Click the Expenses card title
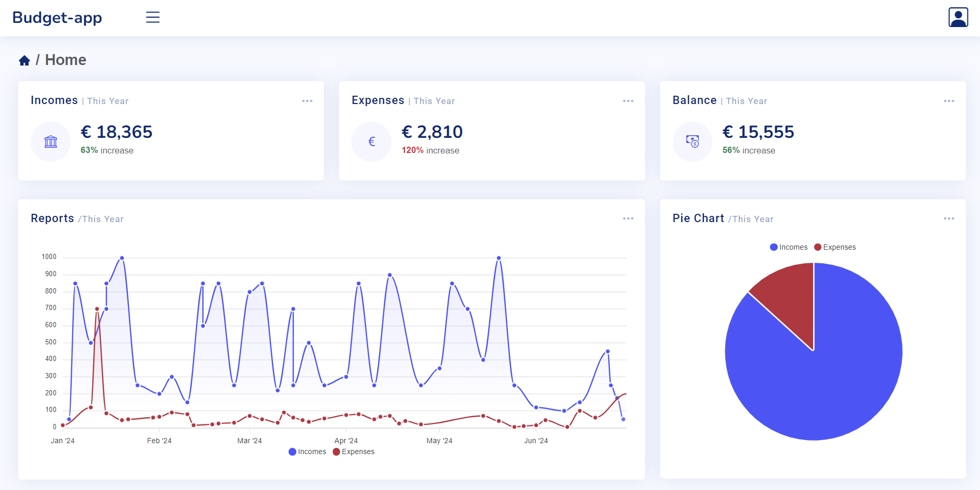The height and width of the screenshot is (490, 980). pos(378,100)
